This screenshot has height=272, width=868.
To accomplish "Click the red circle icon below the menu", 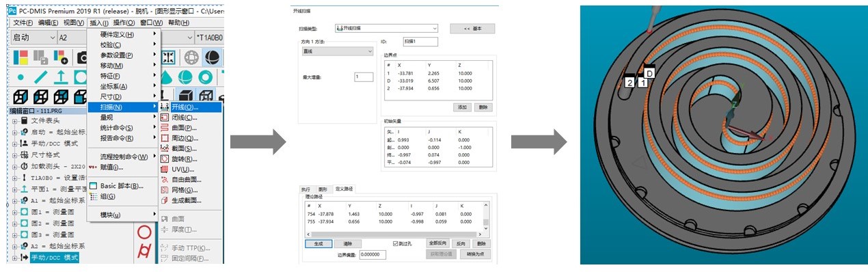I will pyautogui.click(x=144, y=232).
